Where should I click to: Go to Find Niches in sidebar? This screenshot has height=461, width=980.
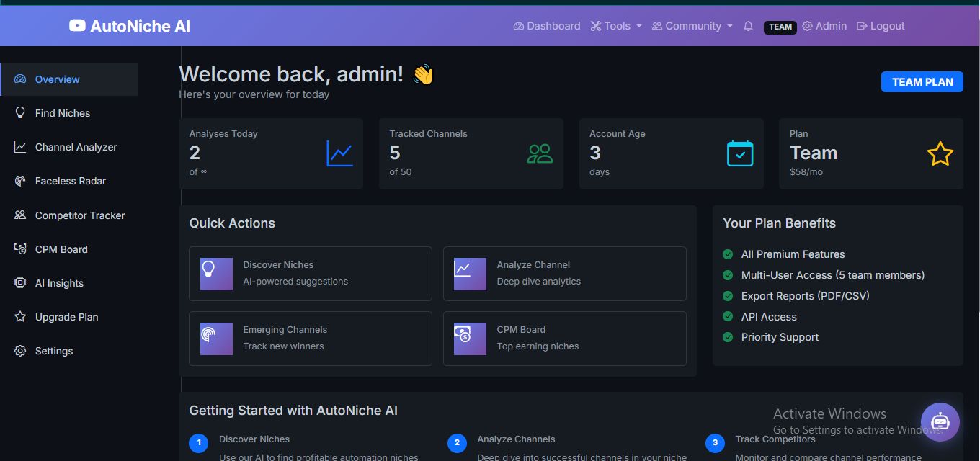click(x=70, y=113)
